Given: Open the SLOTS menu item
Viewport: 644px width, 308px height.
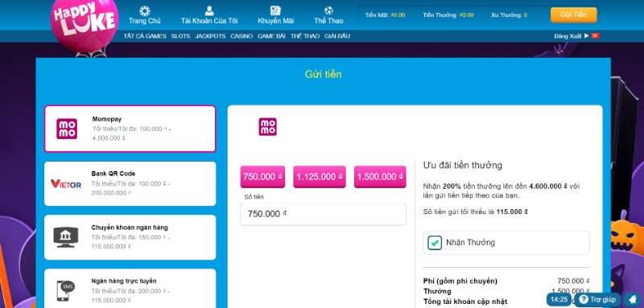Looking at the screenshot, I should 180,36.
